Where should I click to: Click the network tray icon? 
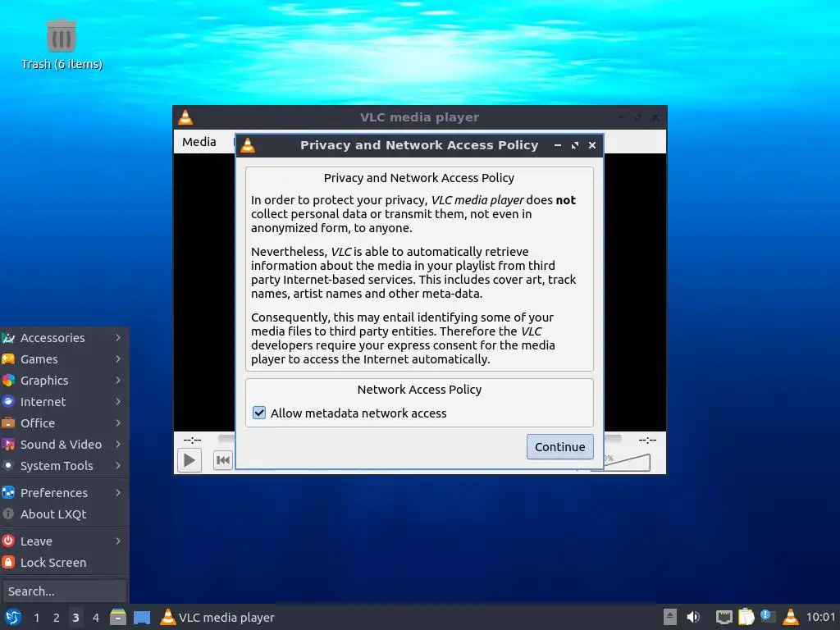[724, 617]
